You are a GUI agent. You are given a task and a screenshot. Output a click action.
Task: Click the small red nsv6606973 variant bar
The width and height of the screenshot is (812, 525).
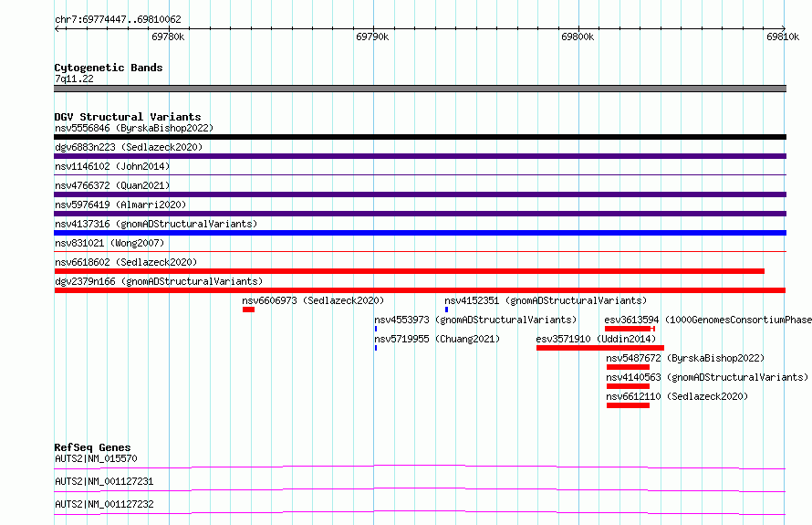click(x=248, y=310)
